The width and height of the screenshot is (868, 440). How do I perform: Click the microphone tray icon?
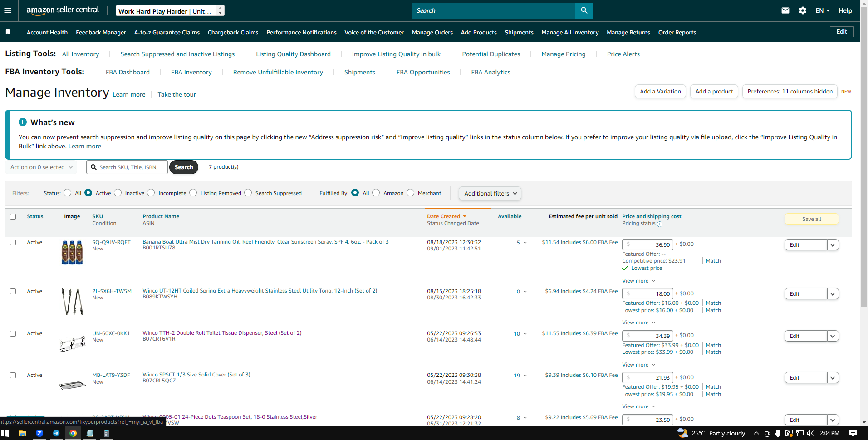point(778,433)
